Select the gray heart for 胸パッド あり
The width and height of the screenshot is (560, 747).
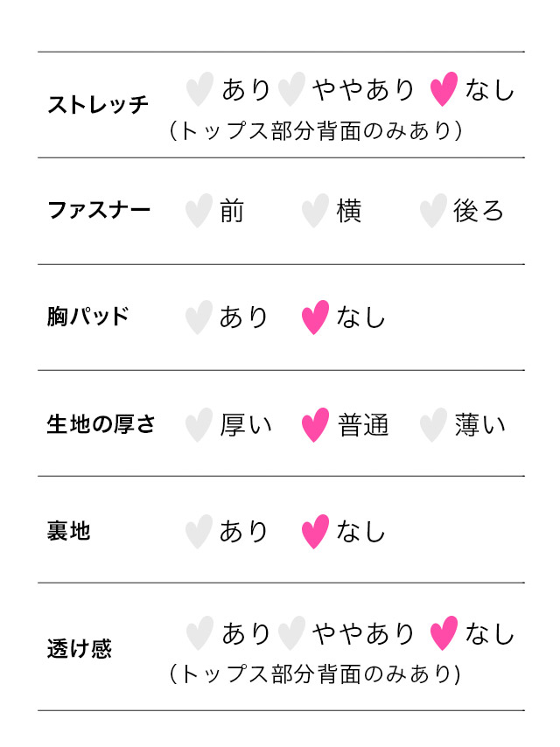(199, 318)
